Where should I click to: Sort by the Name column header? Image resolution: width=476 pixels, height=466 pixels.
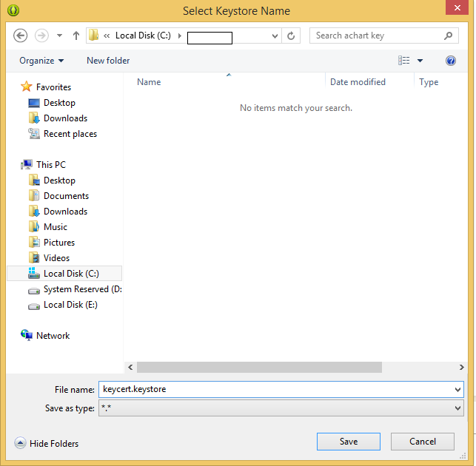pyautogui.click(x=149, y=82)
